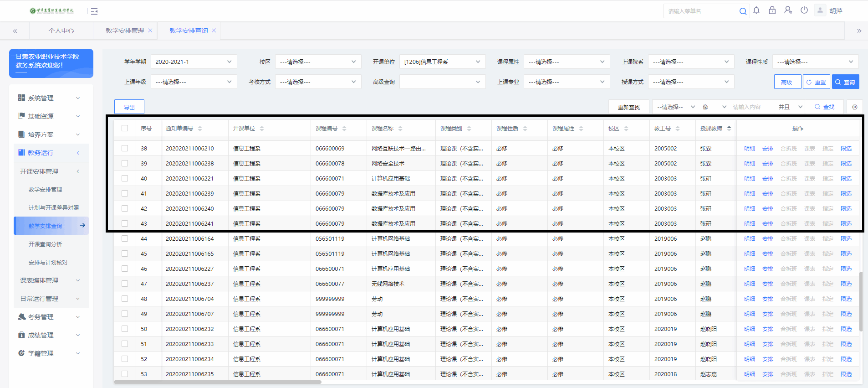Check the select-all header checkbox
The image size is (868, 388).
tap(125, 129)
